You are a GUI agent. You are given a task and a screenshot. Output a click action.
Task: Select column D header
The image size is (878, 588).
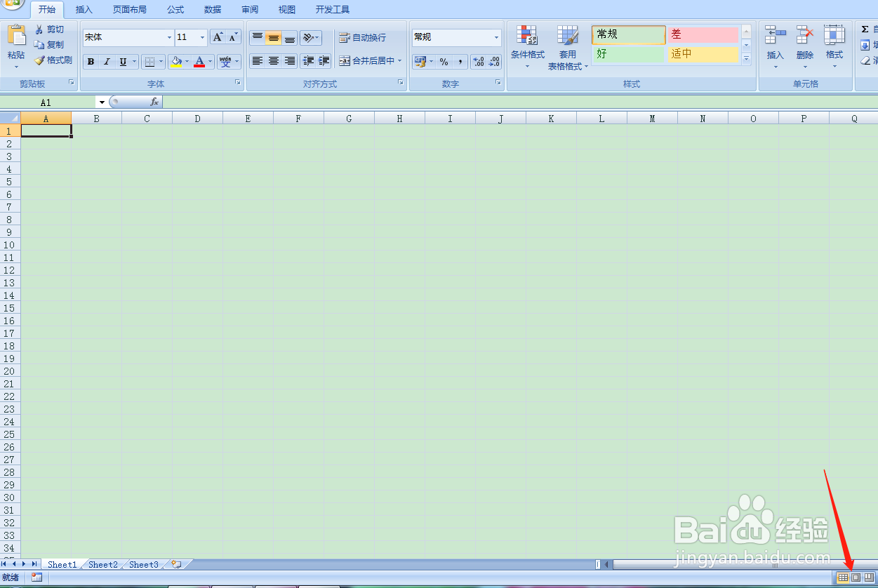(197, 119)
